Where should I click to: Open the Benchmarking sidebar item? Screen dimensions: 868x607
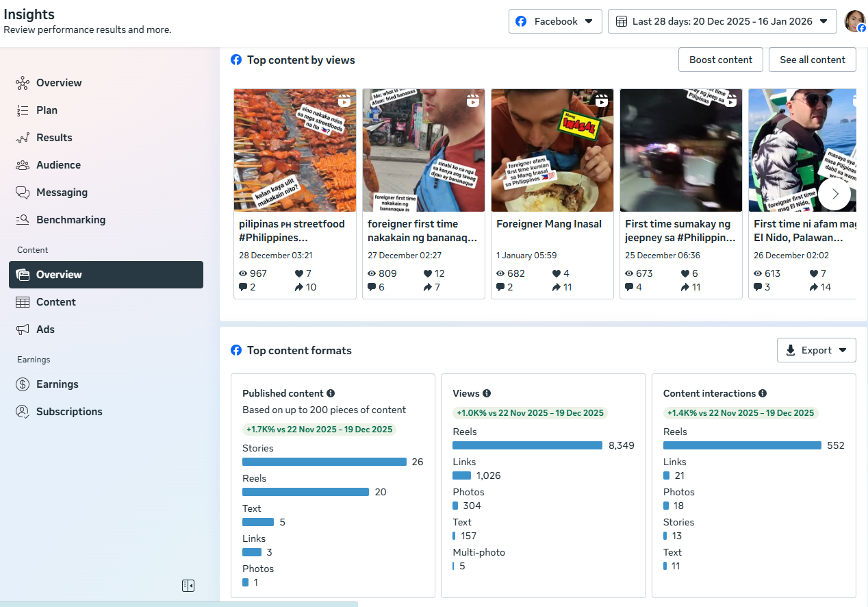pyautogui.click(x=106, y=220)
